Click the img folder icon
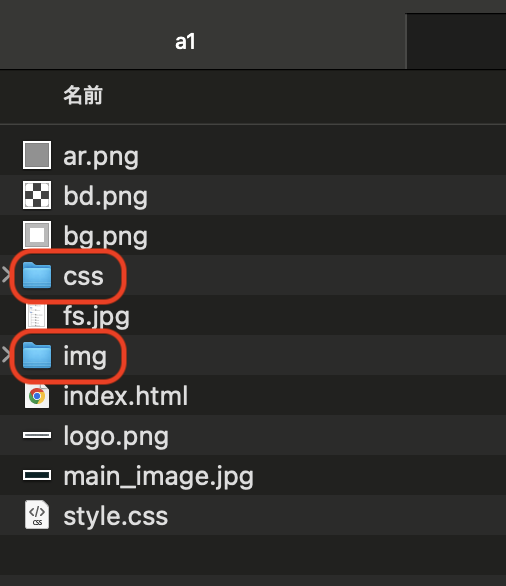Image resolution: width=506 pixels, height=586 pixels. pyautogui.click(x=37, y=355)
